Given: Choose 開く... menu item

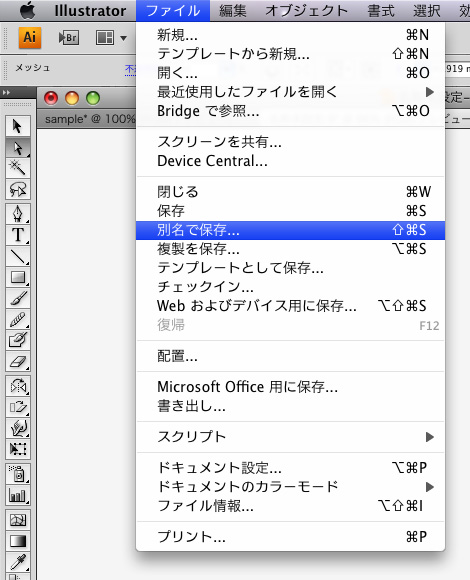Looking at the screenshot, I should point(290,73).
